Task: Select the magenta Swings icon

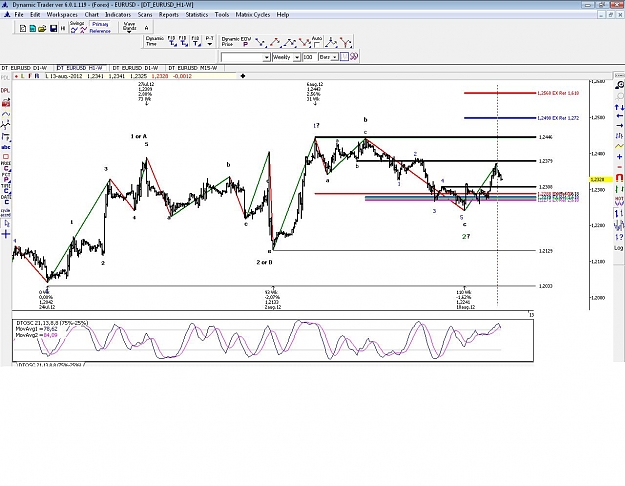Action: [x=83, y=30]
